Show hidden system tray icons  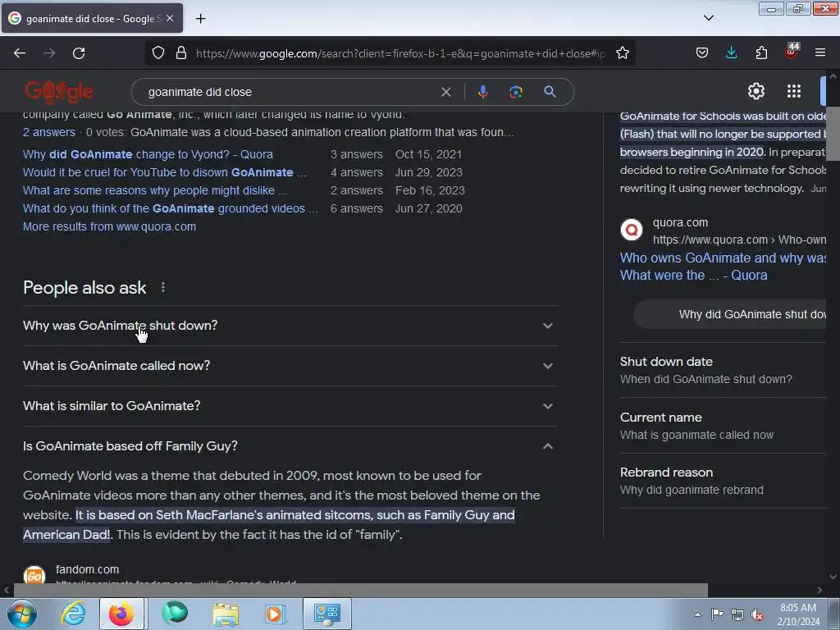click(x=697, y=614)
